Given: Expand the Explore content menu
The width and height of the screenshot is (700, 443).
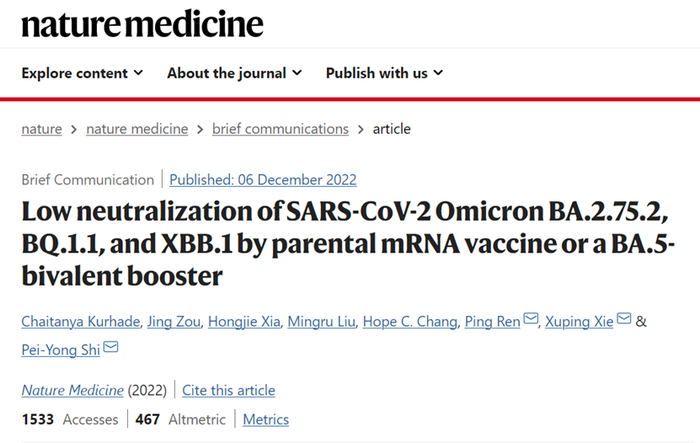Looking at the screenshot, I should 82,73.
